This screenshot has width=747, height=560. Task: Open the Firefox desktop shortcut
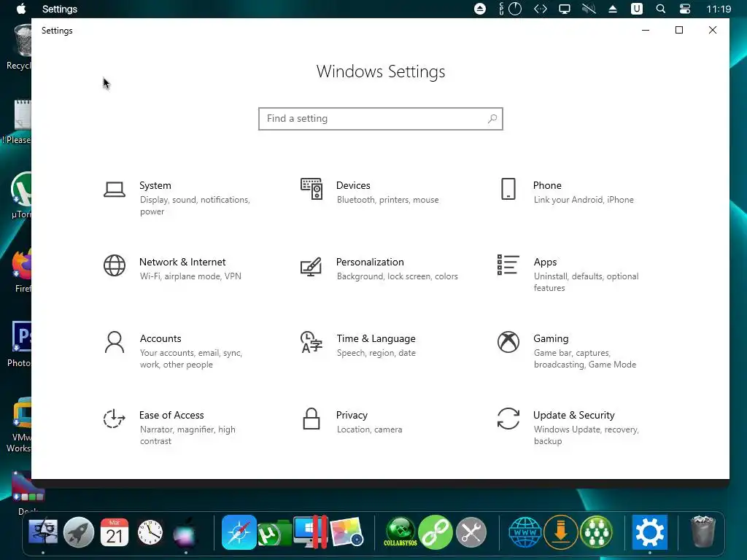[x=21, y=270]
